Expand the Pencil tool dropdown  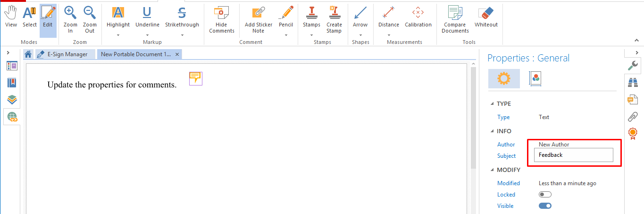coord(286,35)
